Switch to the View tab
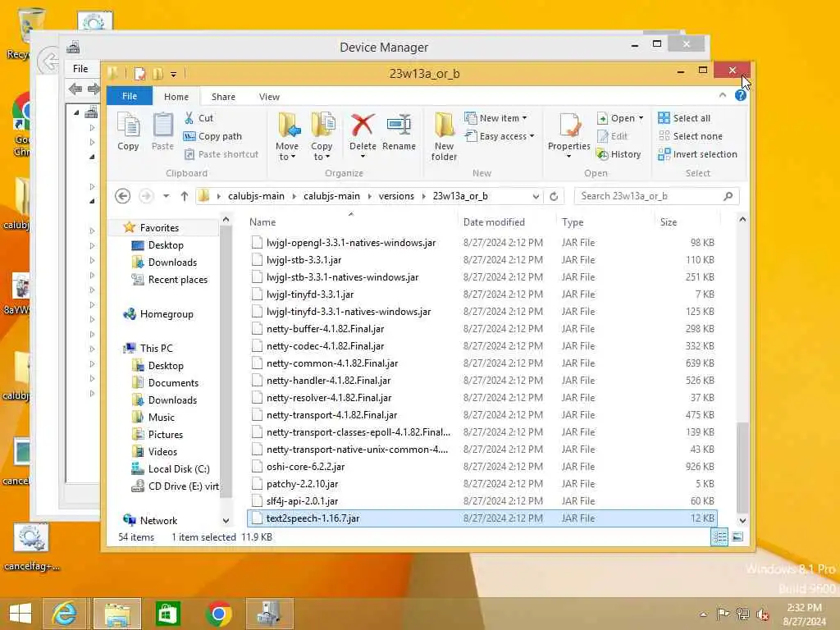 tap(269, 97)
